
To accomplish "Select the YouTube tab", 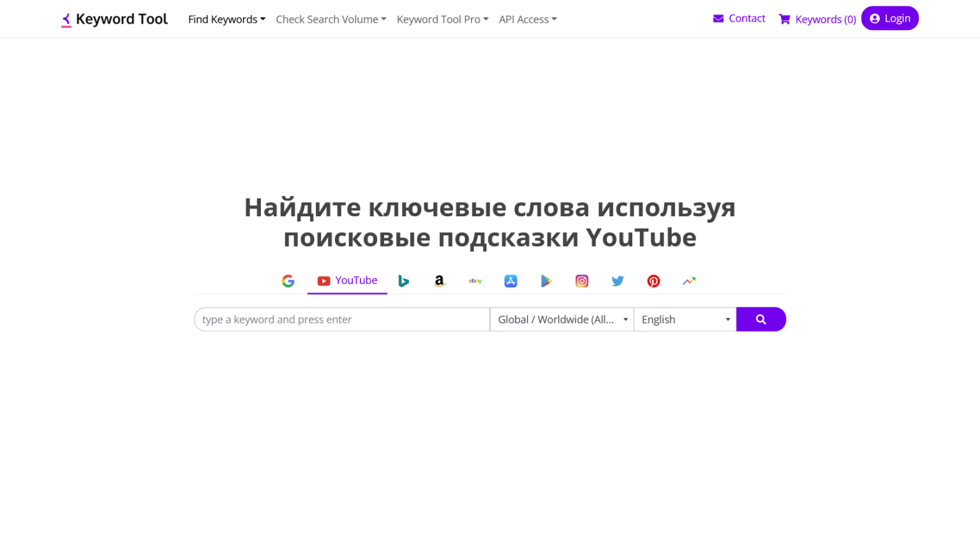I will pos(347,281).
